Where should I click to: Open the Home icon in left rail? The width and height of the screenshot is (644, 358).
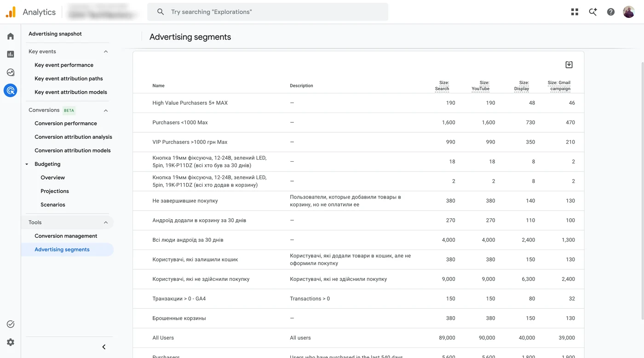point(11,36)
